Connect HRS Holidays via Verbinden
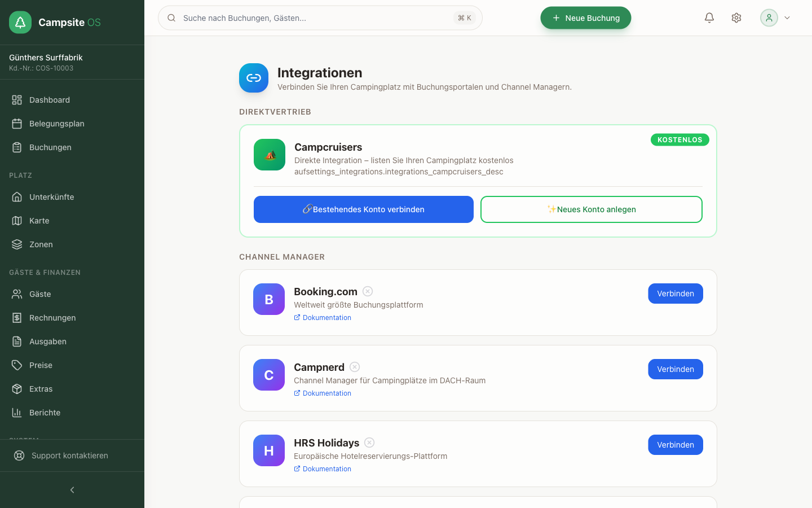 tap(676, 445)
